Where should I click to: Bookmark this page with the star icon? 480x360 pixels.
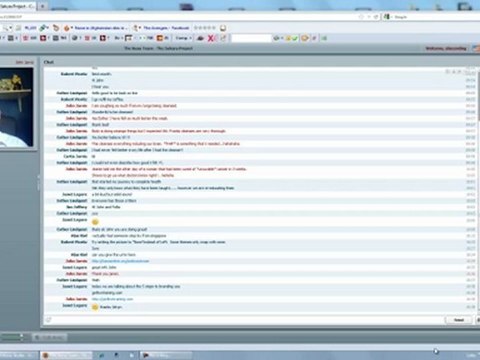pos(361,17)
